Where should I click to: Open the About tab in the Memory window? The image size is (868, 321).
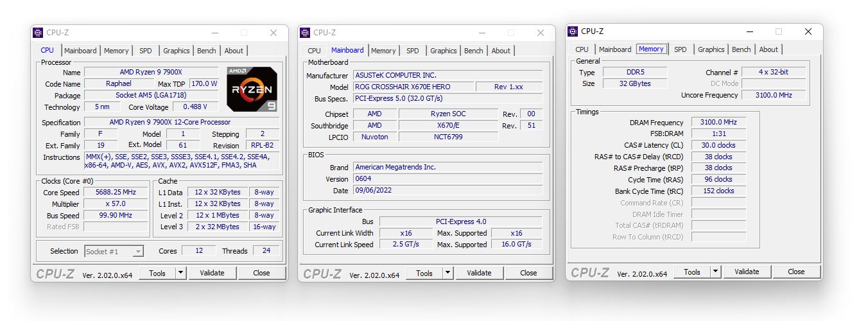click(x=768, y=49)
